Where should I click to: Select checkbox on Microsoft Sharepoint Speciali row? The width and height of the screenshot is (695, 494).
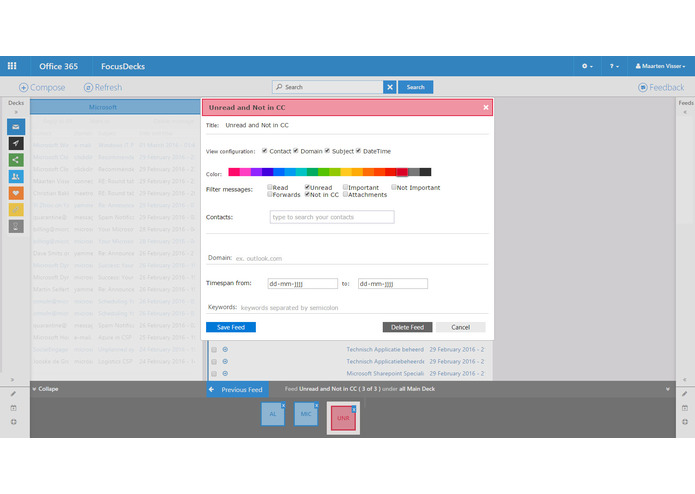point(214,374)
